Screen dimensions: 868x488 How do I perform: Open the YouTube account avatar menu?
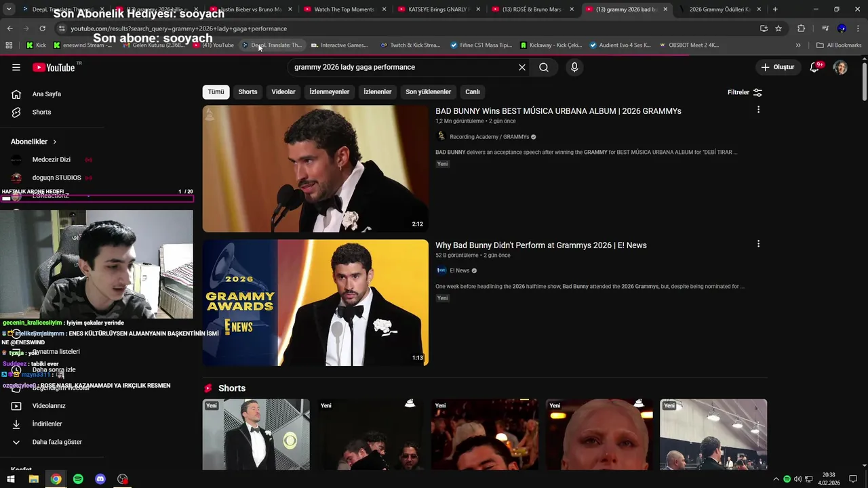[x=840, y=67]
